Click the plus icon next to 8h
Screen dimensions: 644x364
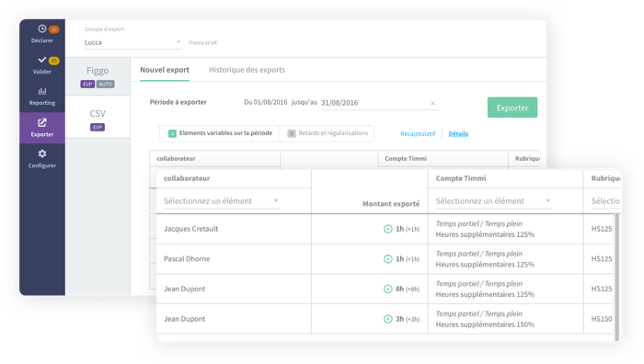tap(387, 289)
